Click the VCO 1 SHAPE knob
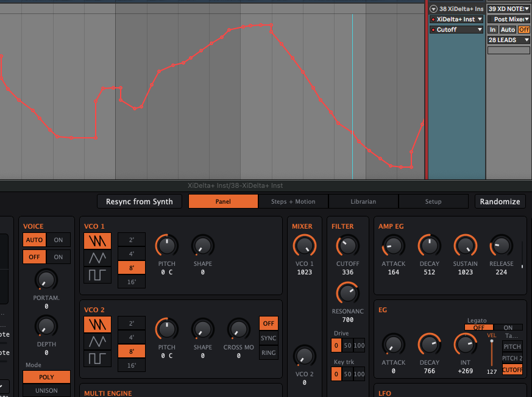 202,246
